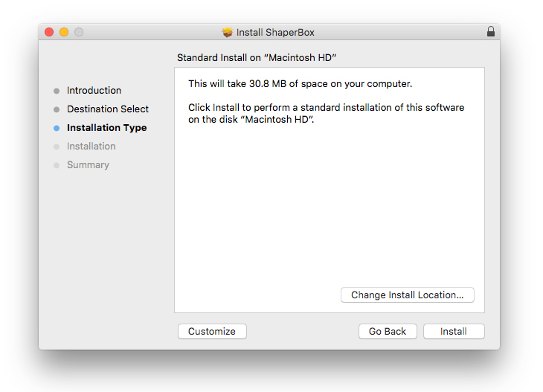543x392 pixels.
Task: Select the Introduction step in sidebar
Action: (94, 91)
